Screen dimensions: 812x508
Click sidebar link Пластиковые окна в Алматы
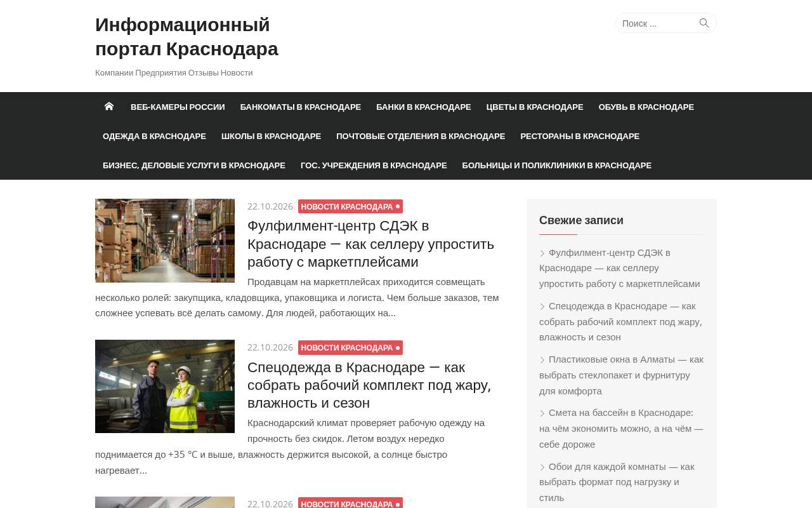pos(621,375)
